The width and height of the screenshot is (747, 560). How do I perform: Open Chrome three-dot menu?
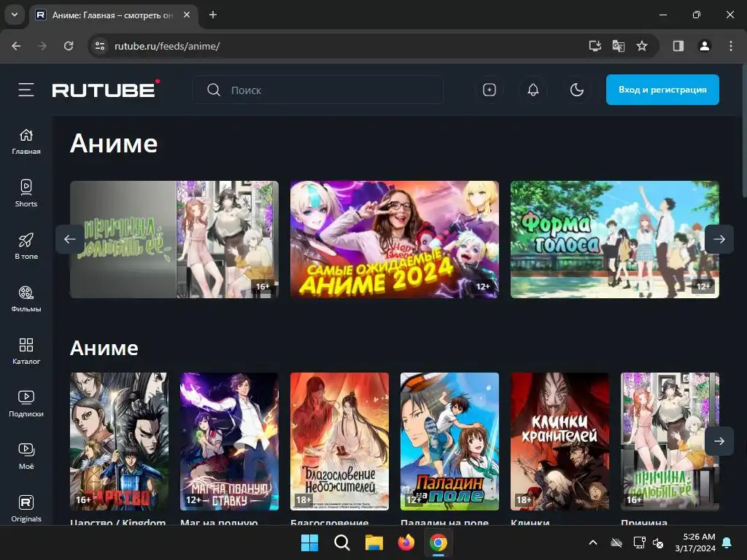[x=731, y=46]
